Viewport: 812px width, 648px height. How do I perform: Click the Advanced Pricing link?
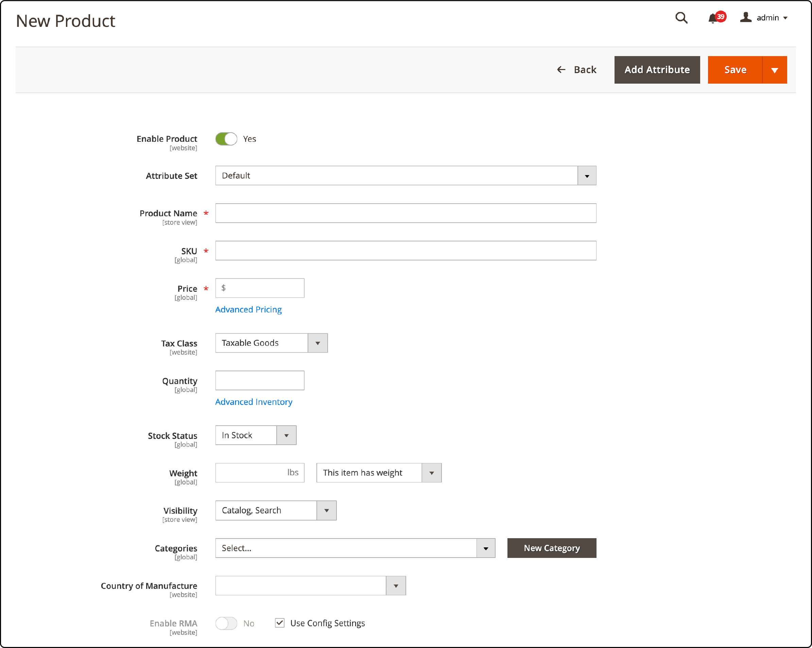tap(248, 309)
